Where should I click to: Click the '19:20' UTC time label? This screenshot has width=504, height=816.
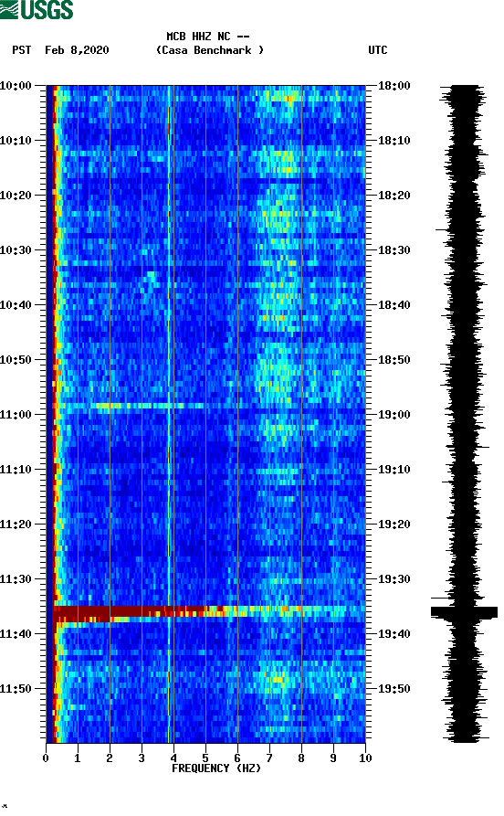(x=394, y=525)
